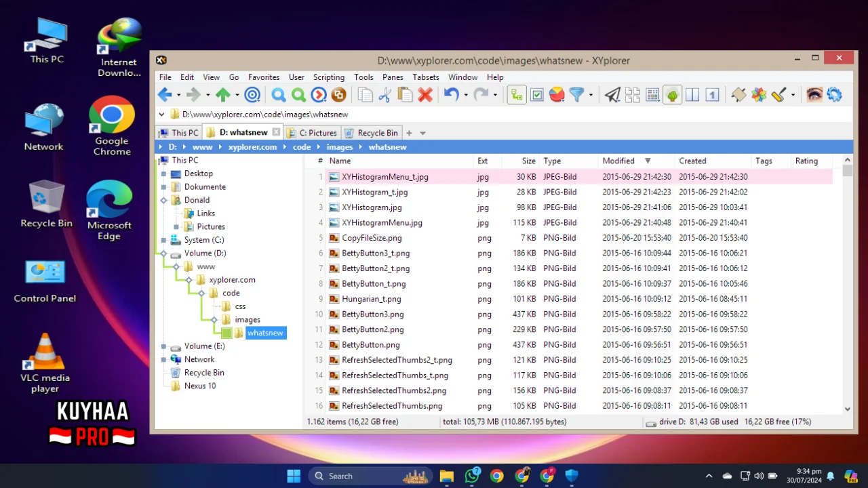Collapse the Volume (D:) tree node
The image size is (868, 488).
163,253
